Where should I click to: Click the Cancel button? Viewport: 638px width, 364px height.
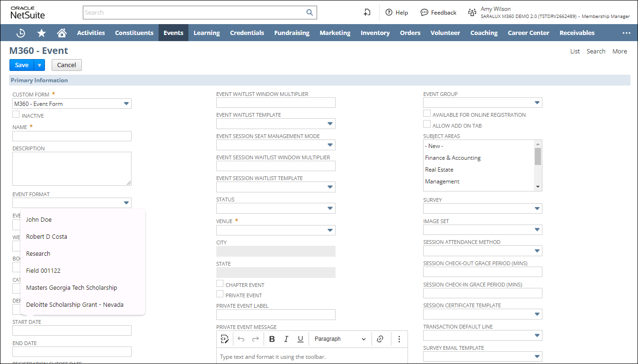pyautogui.click(x=66, y=65)
